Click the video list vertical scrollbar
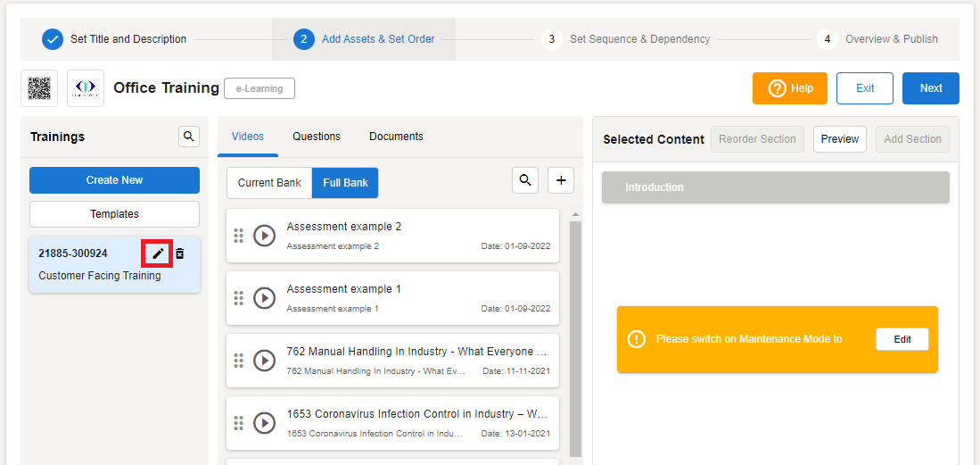Screen dimensions: 980x465 click(x=575, y=337)
